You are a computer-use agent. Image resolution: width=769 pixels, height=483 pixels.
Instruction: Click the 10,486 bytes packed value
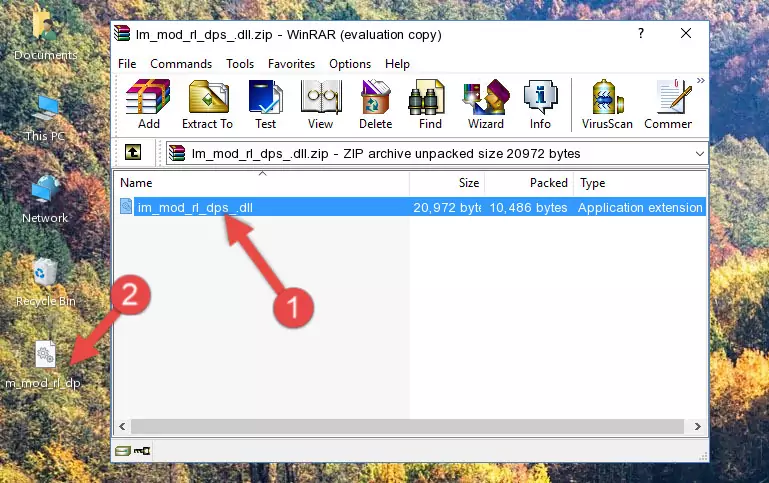(x=528, y=207)
